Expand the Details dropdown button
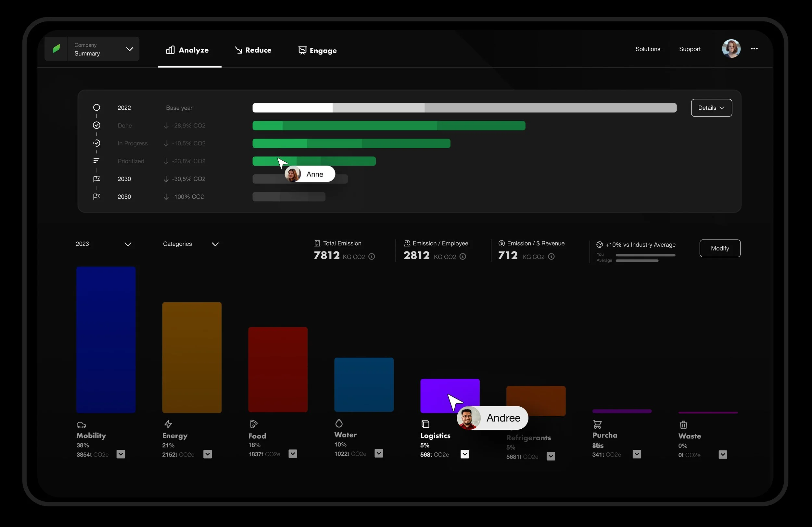The width and height of the screenshot is (812, 527). pos(711,108)
